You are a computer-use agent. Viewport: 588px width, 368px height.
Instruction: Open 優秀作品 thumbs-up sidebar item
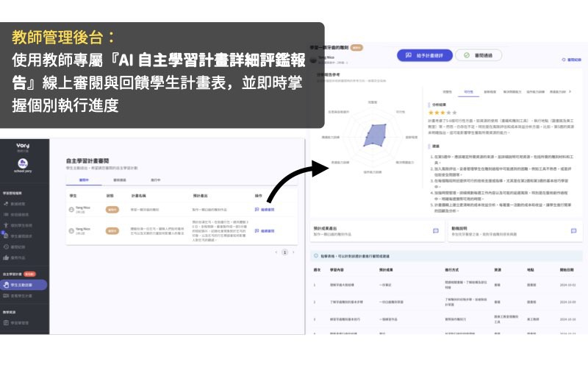[21, 258]
